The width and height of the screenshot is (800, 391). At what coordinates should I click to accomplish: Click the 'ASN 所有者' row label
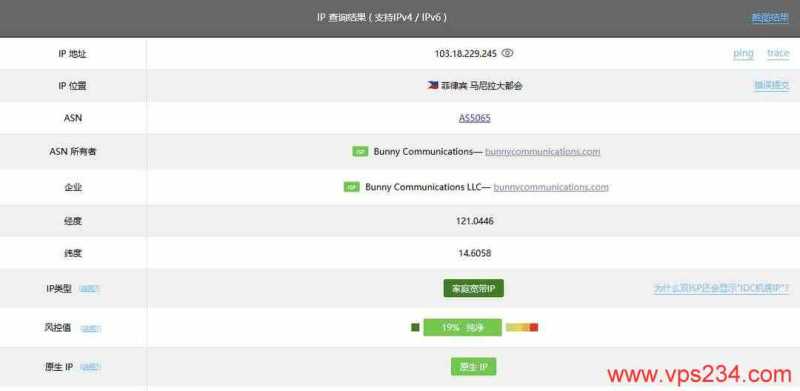tap(72, 152)
